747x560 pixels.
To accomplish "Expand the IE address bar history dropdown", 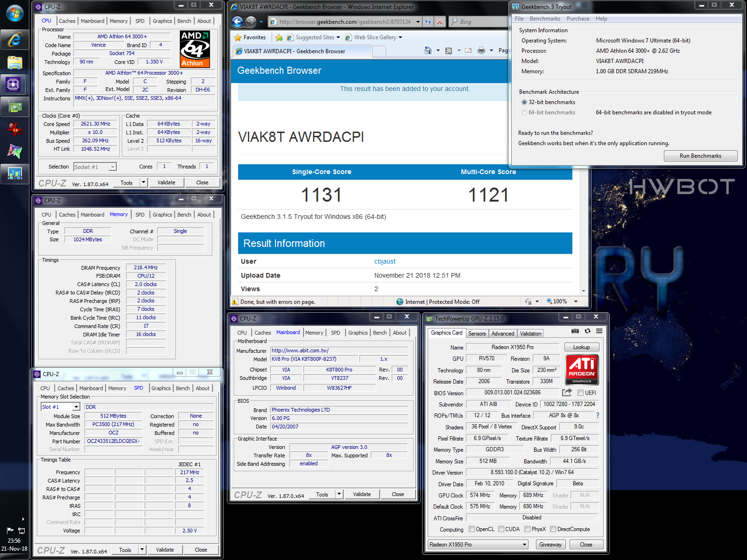I will [418, 21].
